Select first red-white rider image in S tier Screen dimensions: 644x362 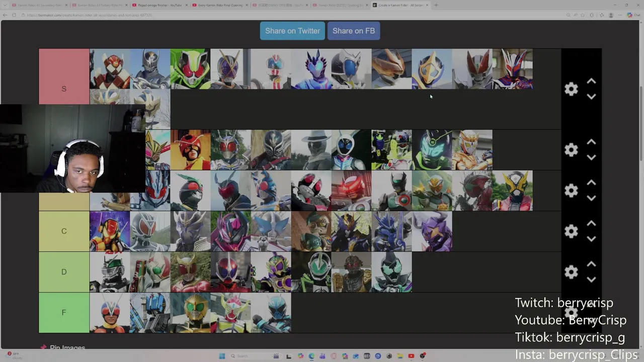(x=110, y=69)
